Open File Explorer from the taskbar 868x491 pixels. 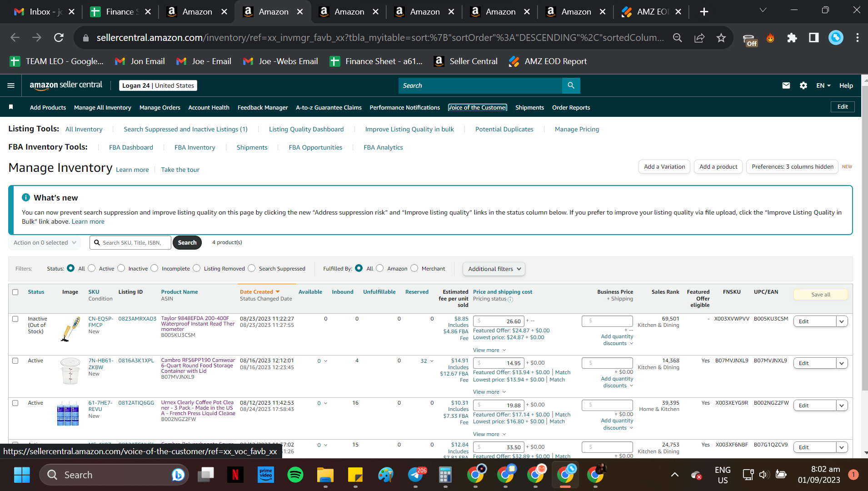coord(325,475)
